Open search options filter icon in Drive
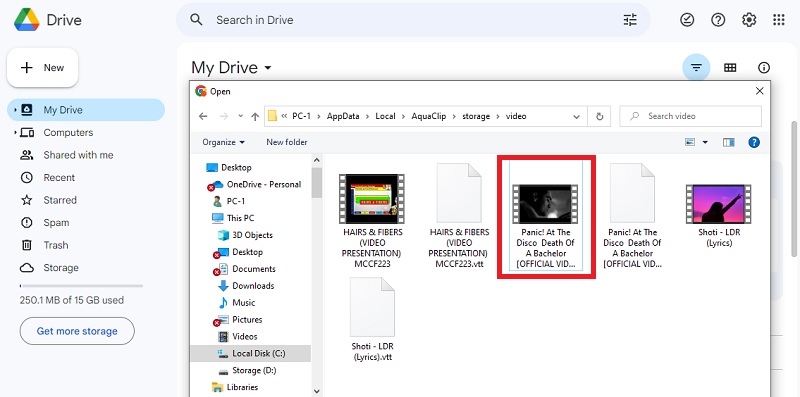The image size is (800, 397). pyautogui.click(x=630, y=20)
